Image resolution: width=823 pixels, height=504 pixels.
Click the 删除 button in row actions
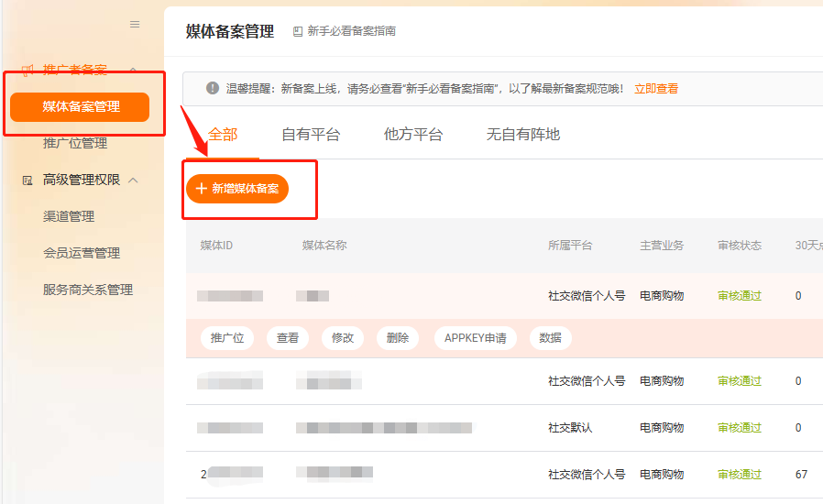(x=398, y=338)
